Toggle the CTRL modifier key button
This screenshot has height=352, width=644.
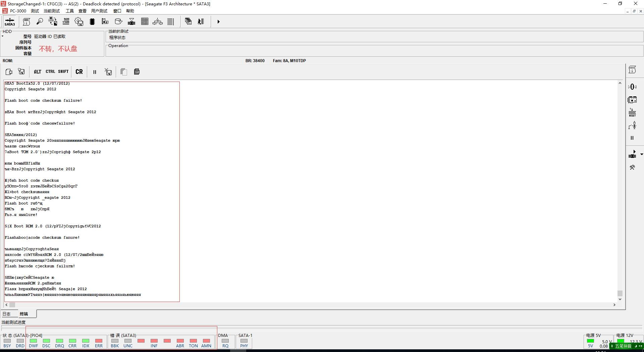(x=50, y=72)
